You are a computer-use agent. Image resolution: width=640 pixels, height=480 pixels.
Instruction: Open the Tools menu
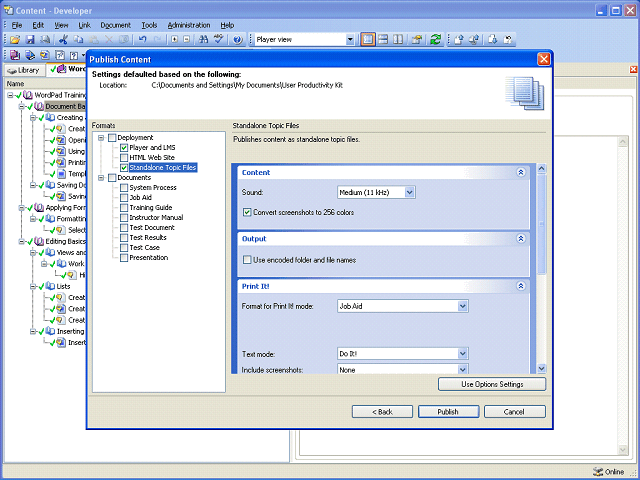pos(149,25)
